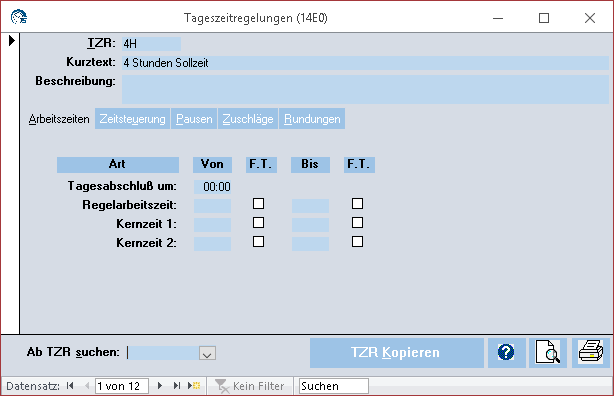
Task: Expand the Ab TZR suchen dropdown arrow
Action: 207,353
